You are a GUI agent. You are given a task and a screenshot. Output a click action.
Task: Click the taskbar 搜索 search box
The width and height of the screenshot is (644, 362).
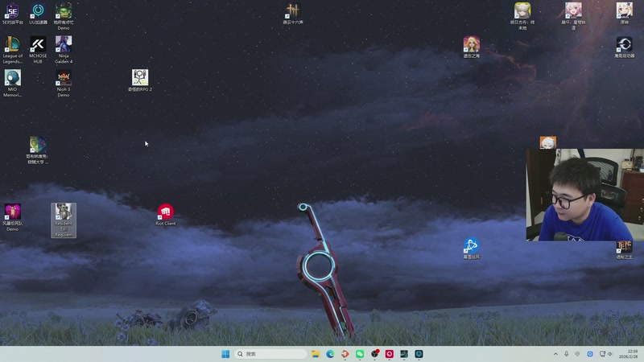click(270, 354)
